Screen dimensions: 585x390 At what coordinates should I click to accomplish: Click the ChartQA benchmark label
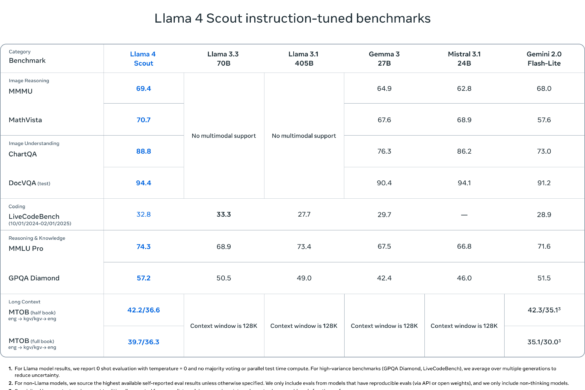coord(22,154)
